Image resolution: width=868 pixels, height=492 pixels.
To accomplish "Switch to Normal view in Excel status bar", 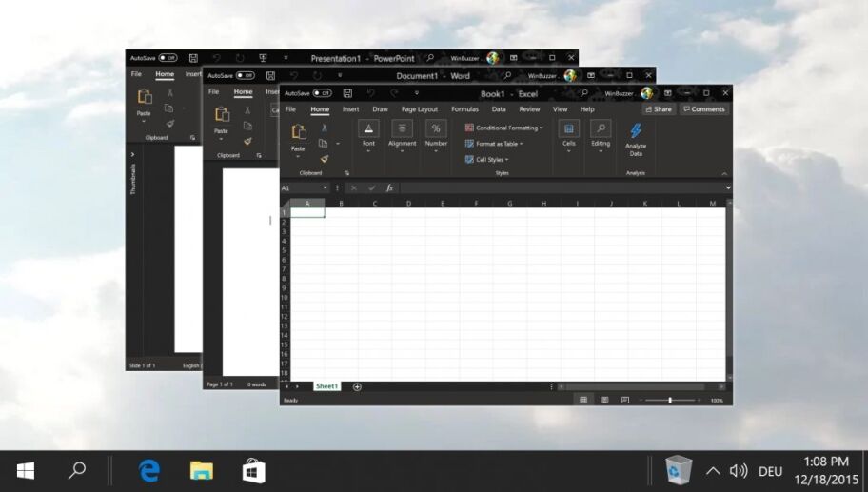I will [x=583, y=400].
